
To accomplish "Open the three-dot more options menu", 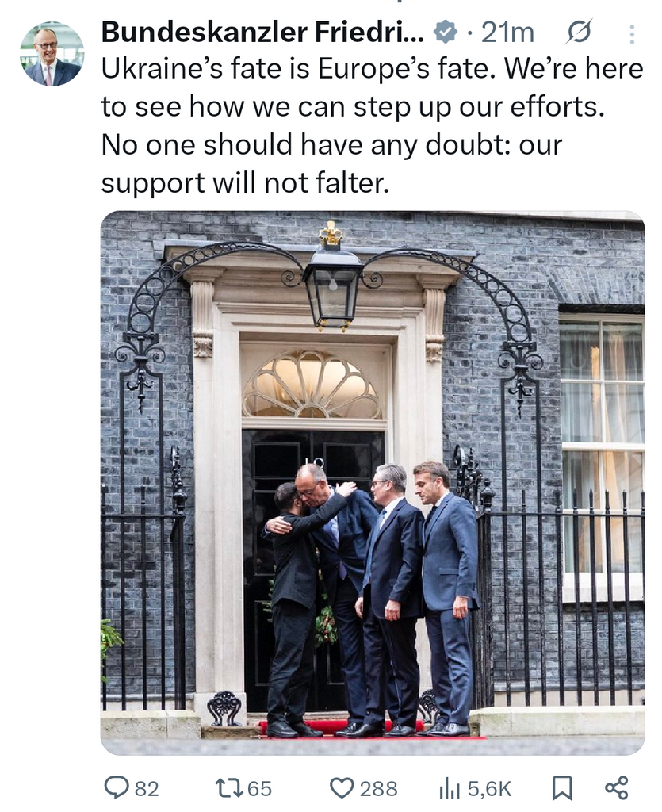I will pyautogui.click(x=631, y=34).
